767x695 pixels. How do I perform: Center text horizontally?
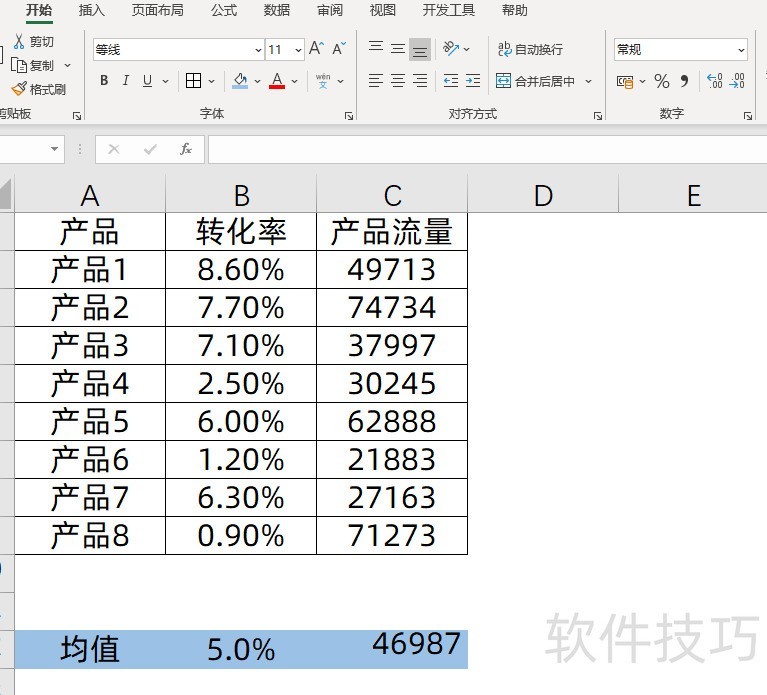tap(398, 80)
